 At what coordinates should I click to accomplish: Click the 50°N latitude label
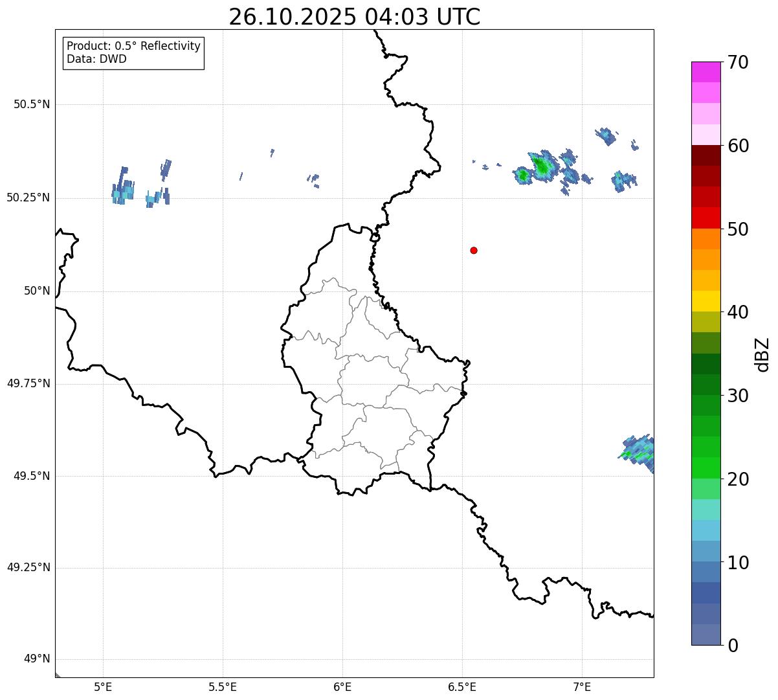point(37,291)
